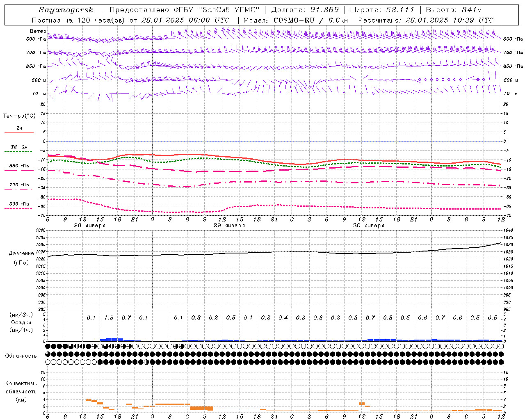Click the Давление pressure panel label
525x420 pixels.
21,253
